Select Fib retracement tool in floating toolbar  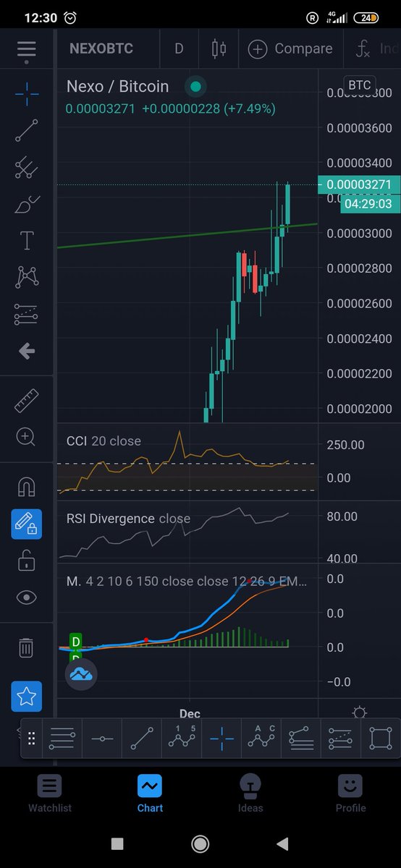tap(62, 739)
